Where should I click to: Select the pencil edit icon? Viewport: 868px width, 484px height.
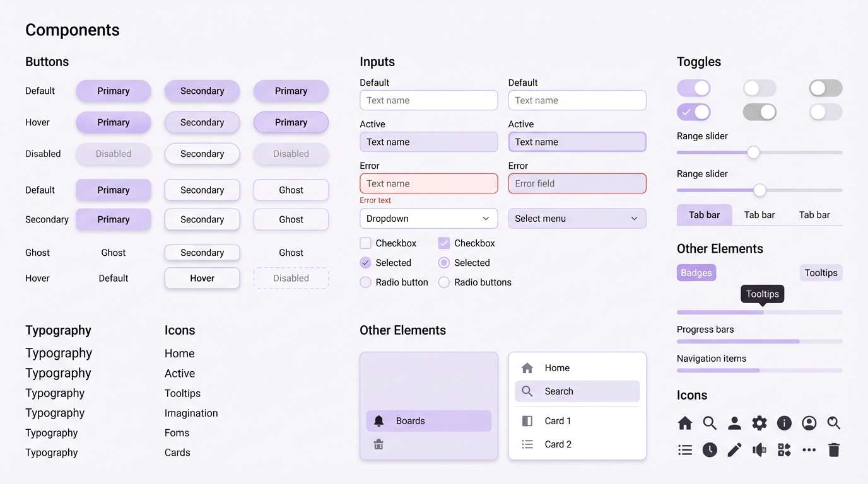click(734, 449)
